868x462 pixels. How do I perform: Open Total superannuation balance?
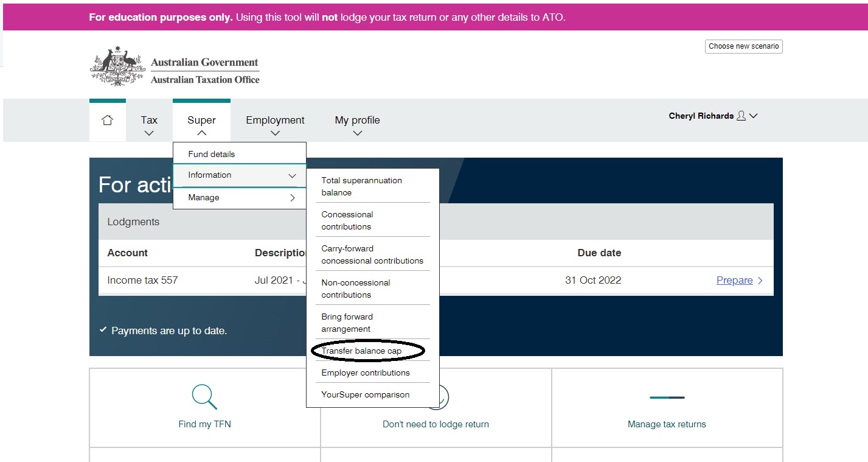pyautogui.click(x=361, y=186)
